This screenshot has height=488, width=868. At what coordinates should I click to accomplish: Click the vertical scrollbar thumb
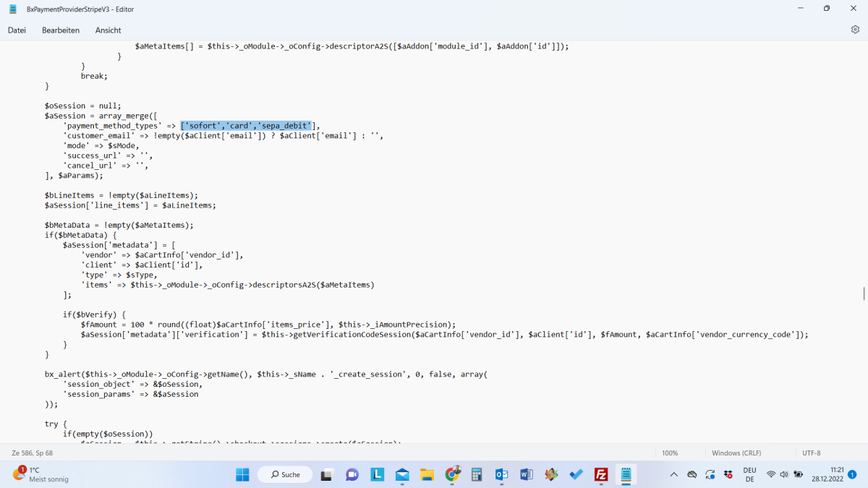click(x=864, y=294)
